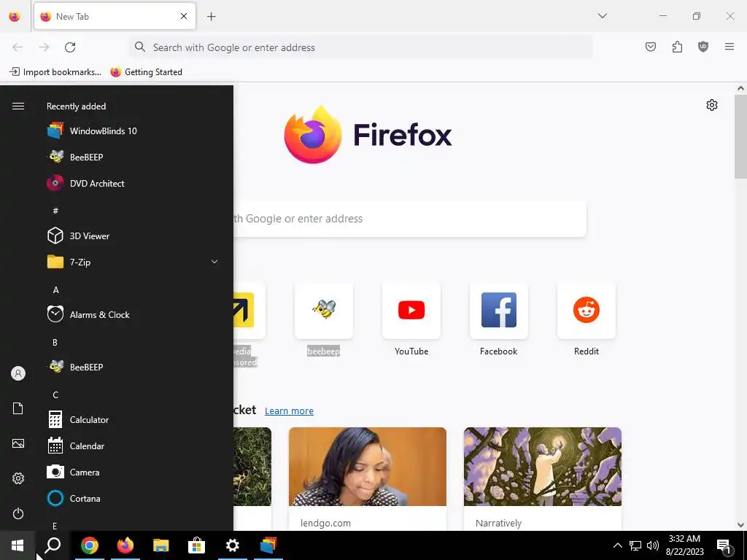Open the Firefox hamburger application menu
Screen dimensions: 747x560
coord(729,47)
